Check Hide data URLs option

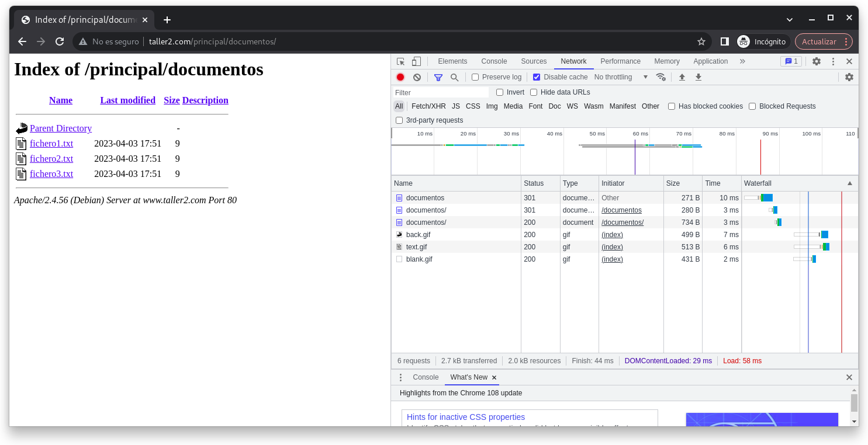[534, 92]
